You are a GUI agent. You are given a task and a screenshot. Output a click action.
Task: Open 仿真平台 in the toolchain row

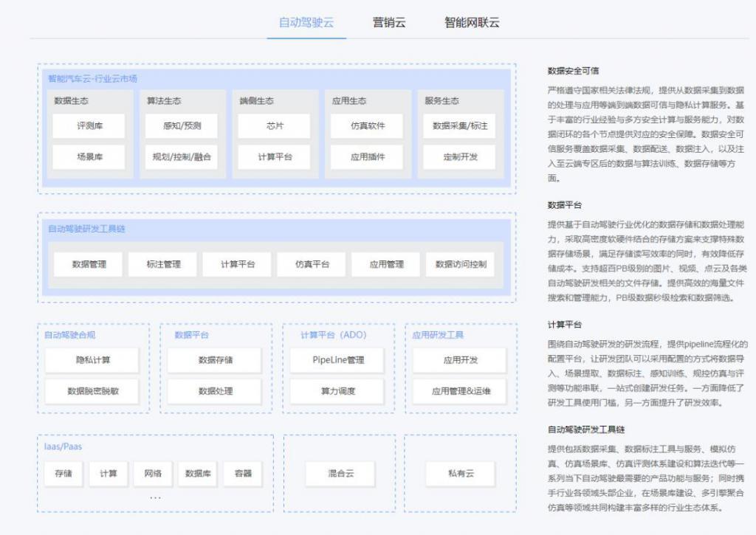tap(312, 264)
